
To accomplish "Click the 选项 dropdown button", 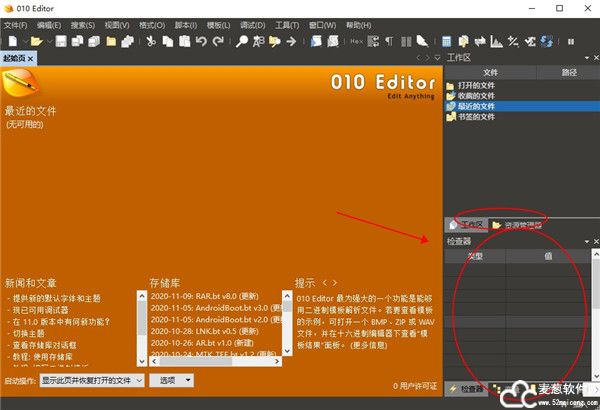I will coord(171,381).
